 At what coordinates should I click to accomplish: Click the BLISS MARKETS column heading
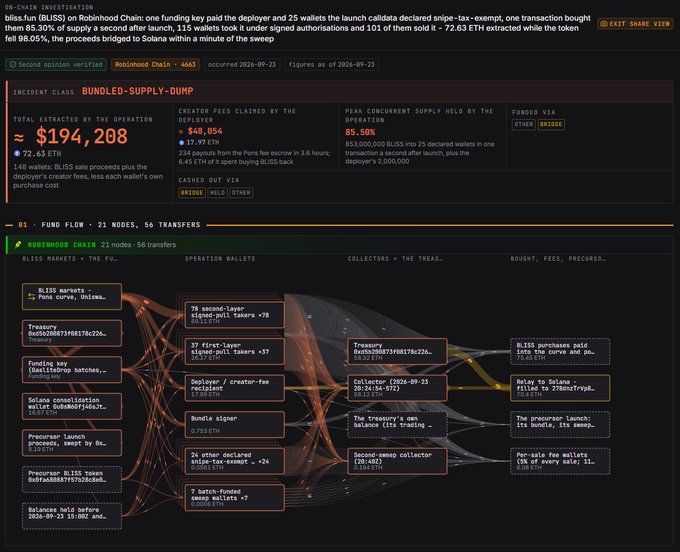pyautogui.click(x=69, y=258)
